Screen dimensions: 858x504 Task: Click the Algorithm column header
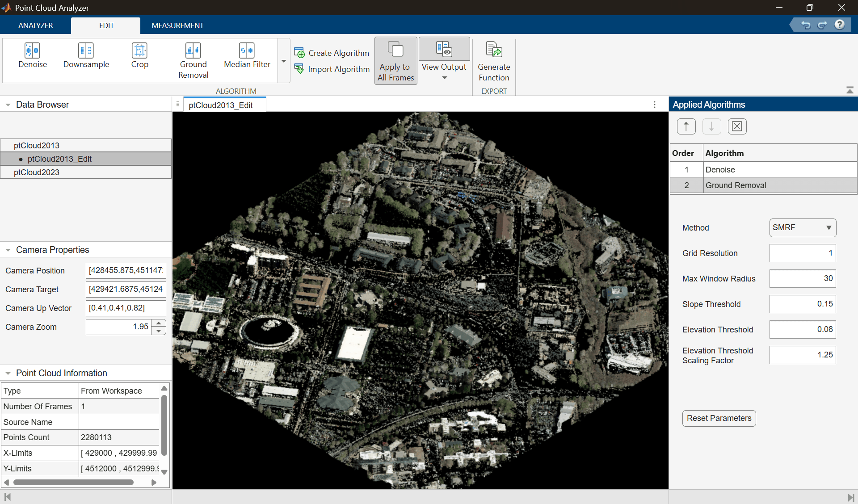tap(780, 153)
